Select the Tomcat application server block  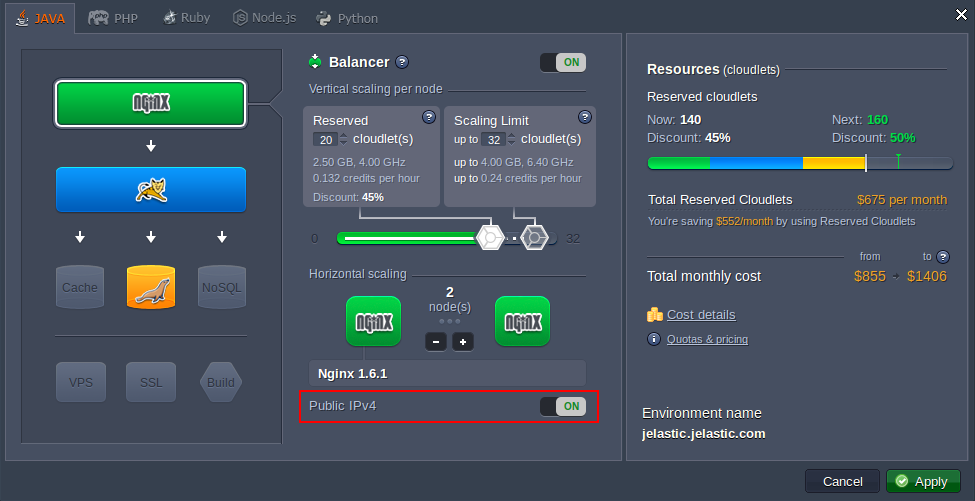(x=150, y=190)
